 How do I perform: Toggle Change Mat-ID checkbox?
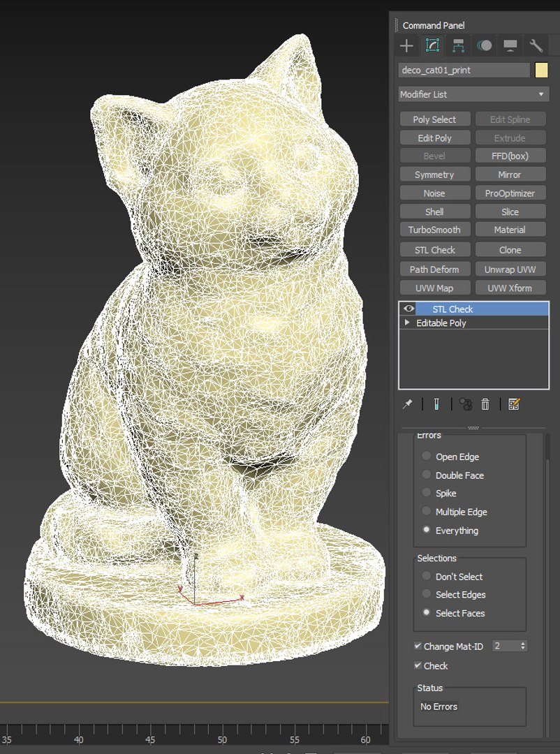pyautogui.click(x=418, y=646)
